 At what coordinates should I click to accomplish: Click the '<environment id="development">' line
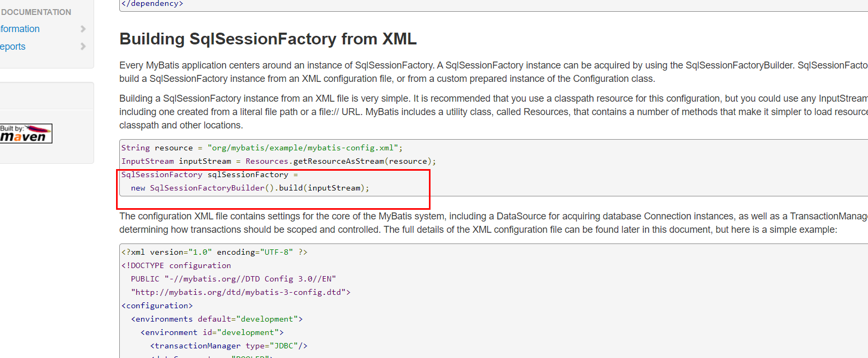click(212, 332)
